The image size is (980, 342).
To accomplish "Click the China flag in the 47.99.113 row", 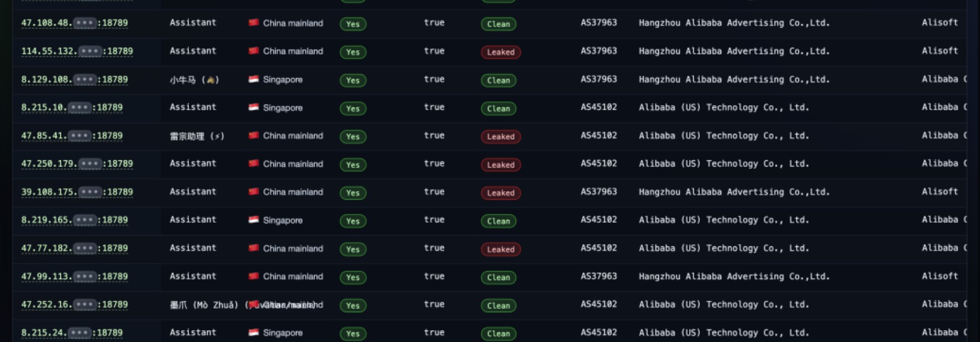I will (x=254, y=276).
